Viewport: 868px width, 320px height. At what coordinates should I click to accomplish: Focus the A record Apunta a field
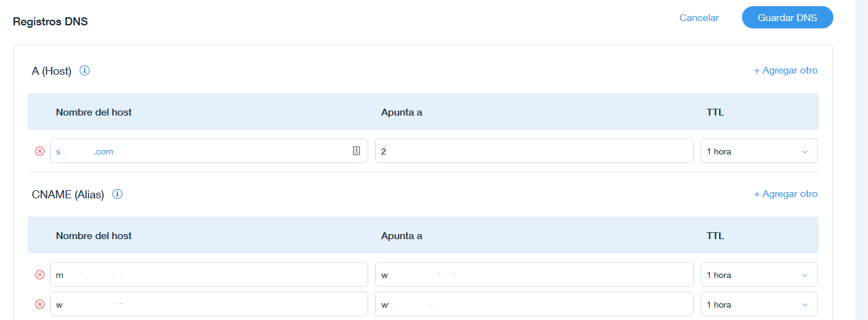(534, 151)
